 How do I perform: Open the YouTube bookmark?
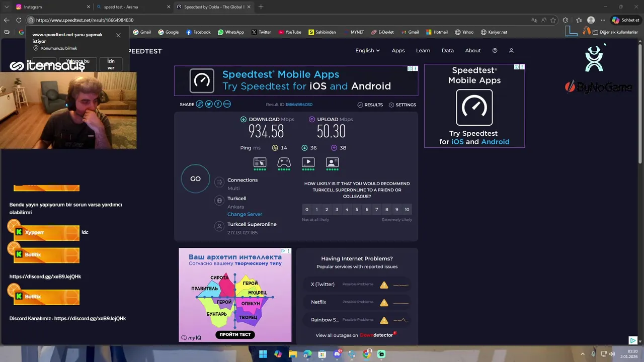pyautogui.click(x=290, y=32)
